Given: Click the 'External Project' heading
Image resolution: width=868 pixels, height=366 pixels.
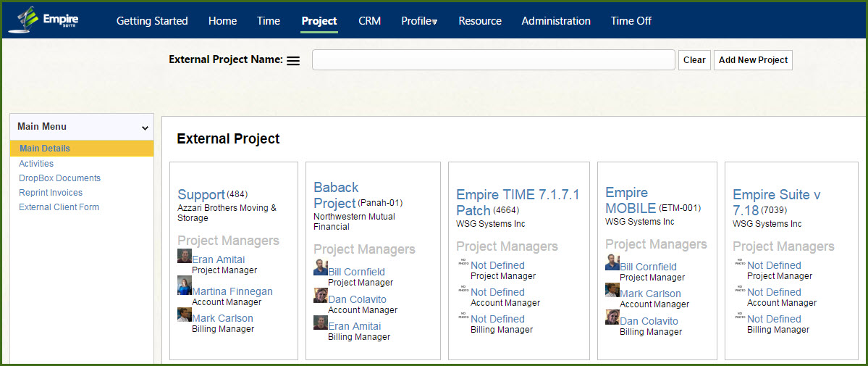Looking at the screenshot, I should [228, 138].
